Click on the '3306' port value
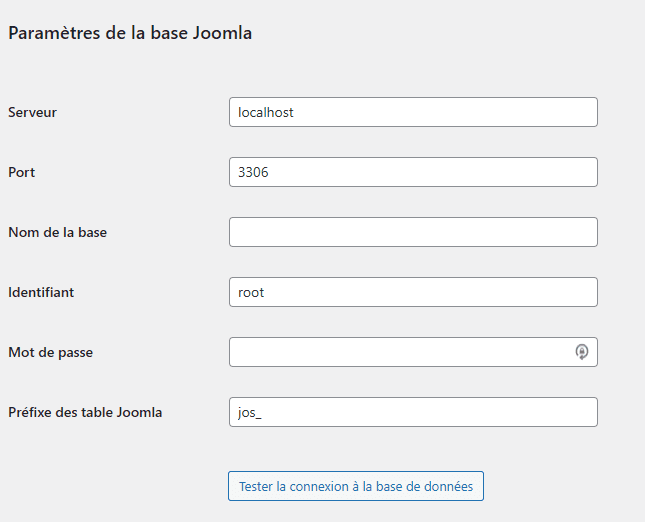This screenshot has width=645, height=522. pos(253,172)
